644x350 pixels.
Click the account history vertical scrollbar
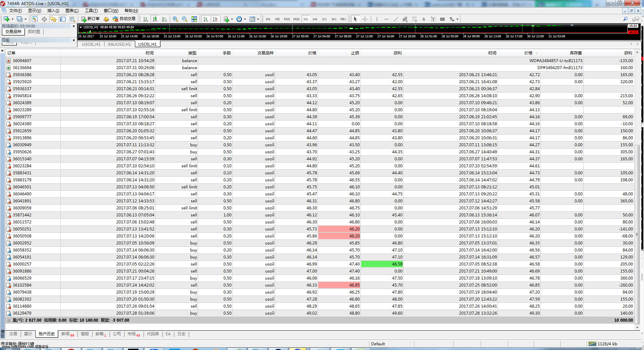637,190
